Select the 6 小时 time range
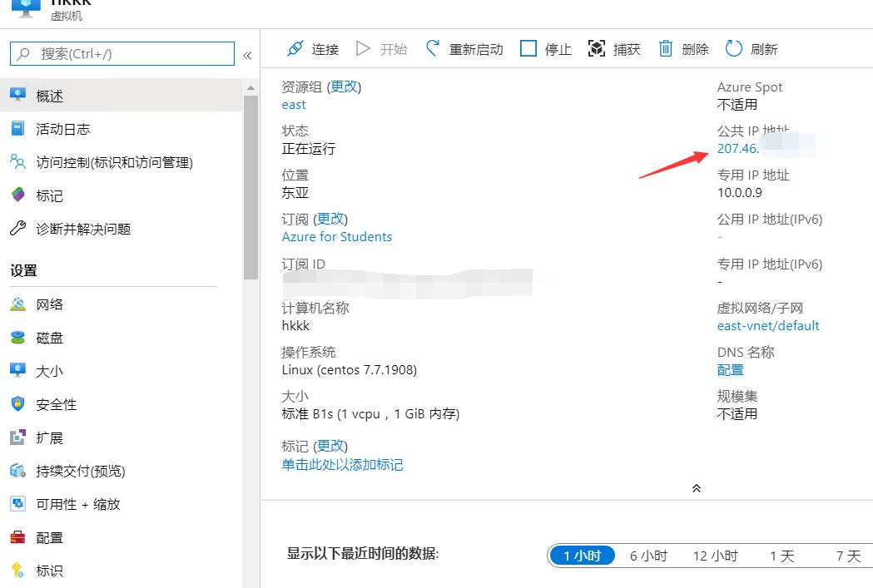873x588 pixels. tap(648, 556)
